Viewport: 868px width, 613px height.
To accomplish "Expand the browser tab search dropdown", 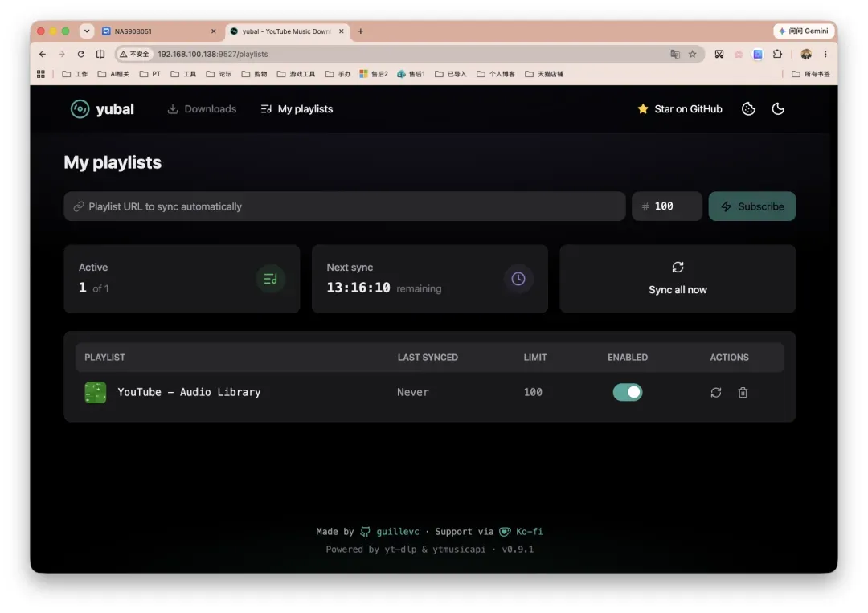I will pos(87,31).
